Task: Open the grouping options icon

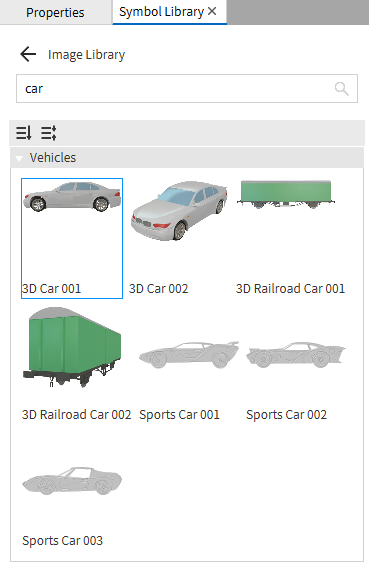Action: 49,133
